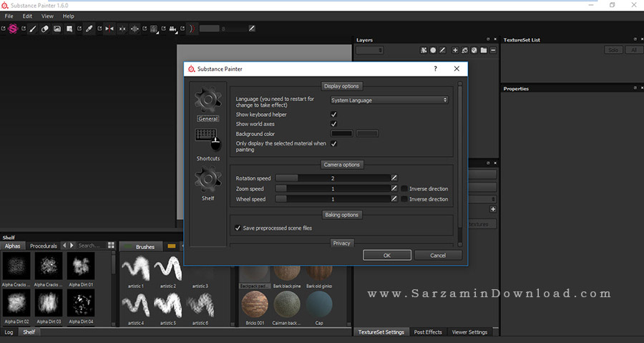Click the minus delete-layer icon in Layers
Screen dimensions: 644x343
click(493, 50)
